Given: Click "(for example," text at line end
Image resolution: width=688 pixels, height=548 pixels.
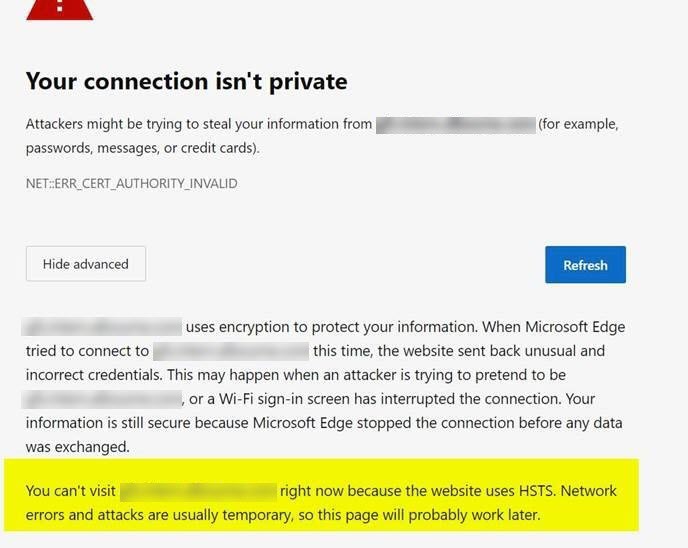Looking at the screenshot, I should tap(579, 125).
